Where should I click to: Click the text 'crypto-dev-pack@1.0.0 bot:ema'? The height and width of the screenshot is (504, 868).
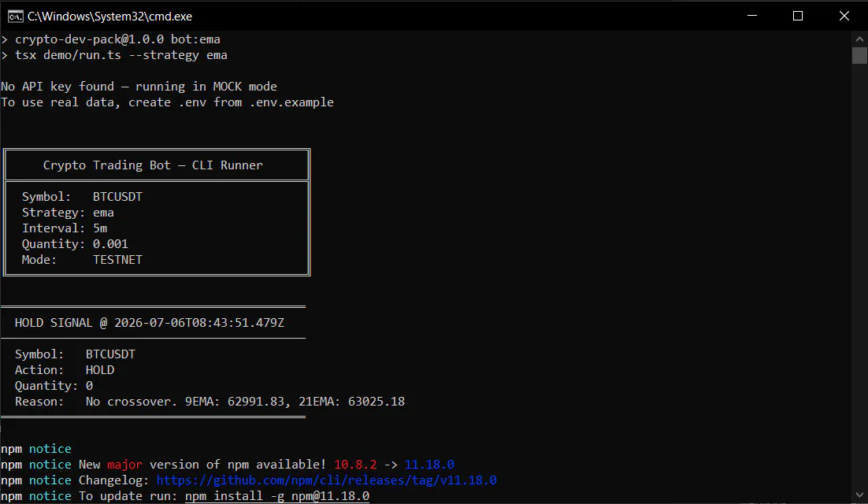point(117,39)
